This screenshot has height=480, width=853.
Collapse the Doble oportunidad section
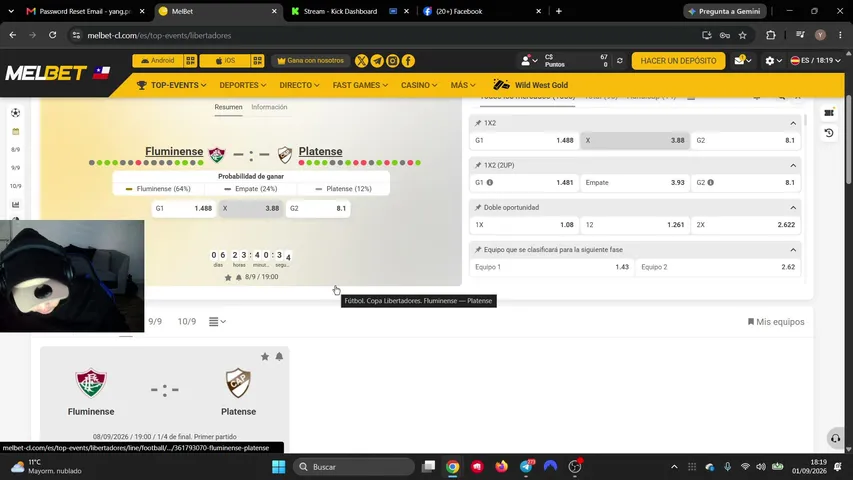[x=793, y=208]
